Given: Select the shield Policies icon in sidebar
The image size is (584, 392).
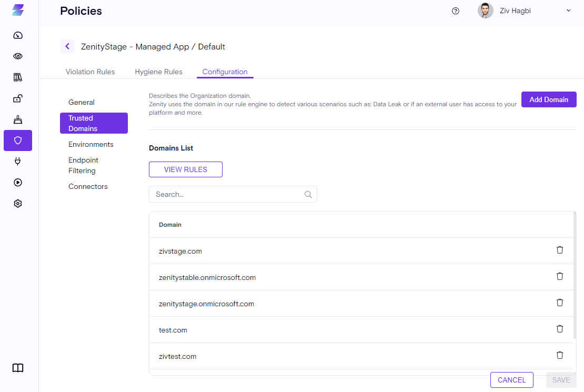Looking at the screenshot, I should point(18,140).
